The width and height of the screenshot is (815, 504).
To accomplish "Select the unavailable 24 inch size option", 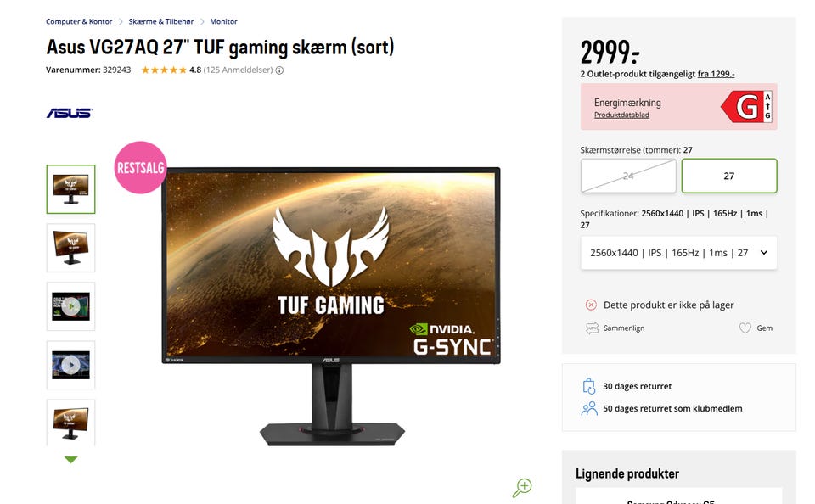I will click(628, 176).
